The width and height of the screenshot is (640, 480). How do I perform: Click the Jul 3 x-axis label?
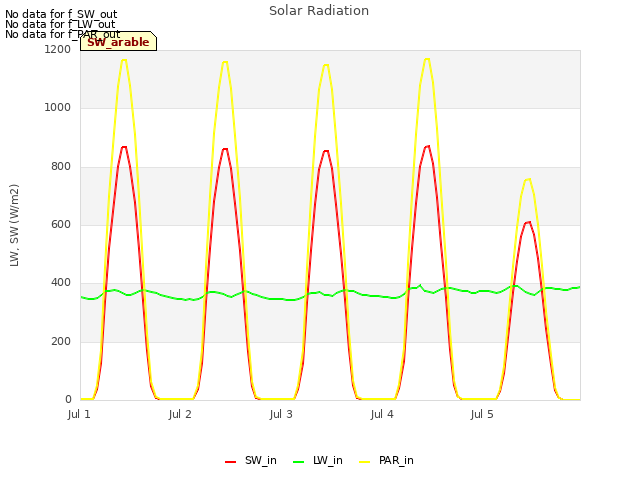[x=281, y=414]
